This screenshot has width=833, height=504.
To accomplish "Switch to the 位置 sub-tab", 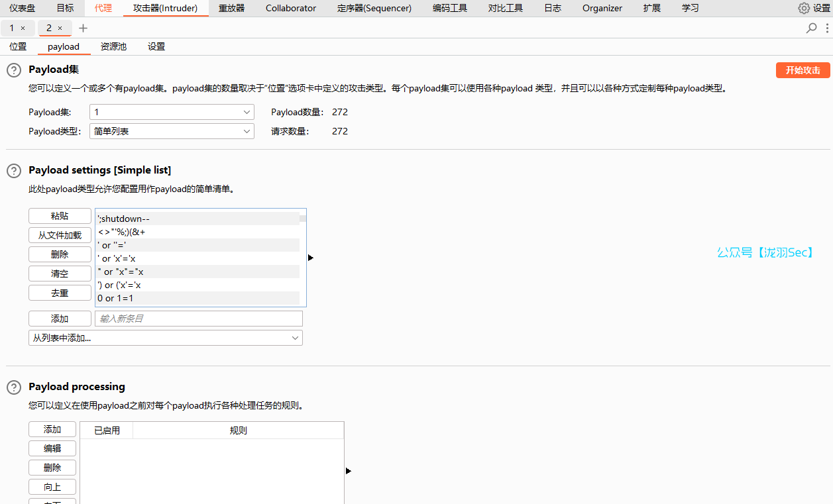I will [x=18, y=46].
